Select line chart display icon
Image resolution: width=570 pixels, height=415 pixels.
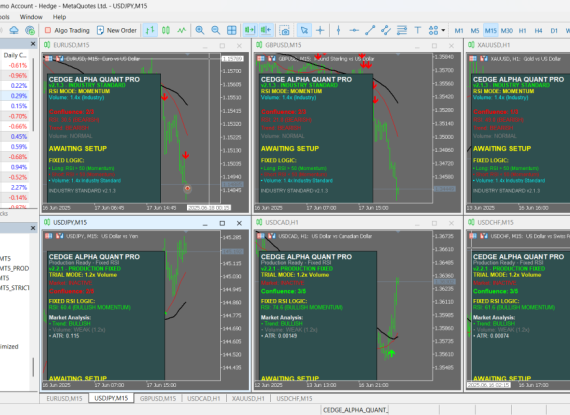pos(181,30)
